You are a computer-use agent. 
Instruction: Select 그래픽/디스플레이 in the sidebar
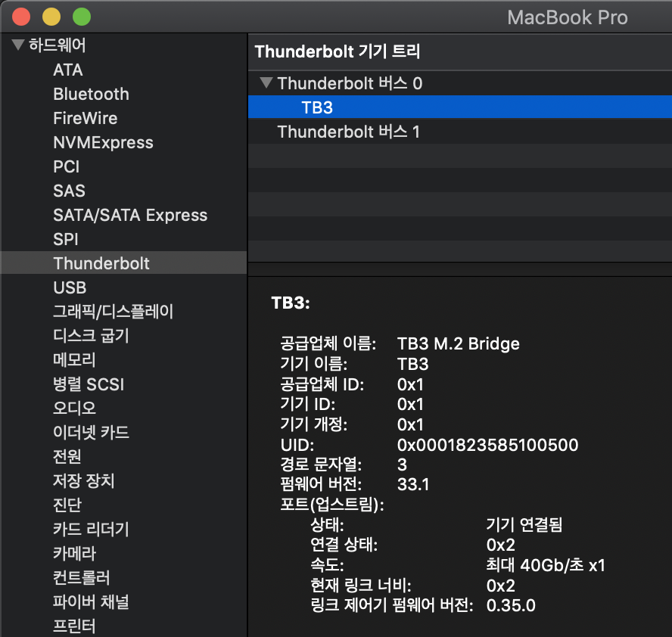coord(113,312)
